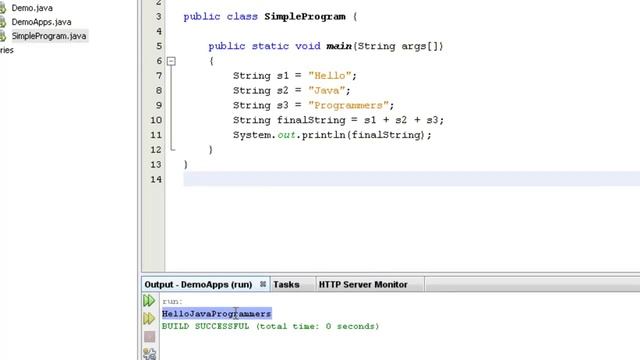The height and width of the screenshot is (360, 640).
Task: Close the Output - DemoApps (run) tab
Action: click(263, 284)
